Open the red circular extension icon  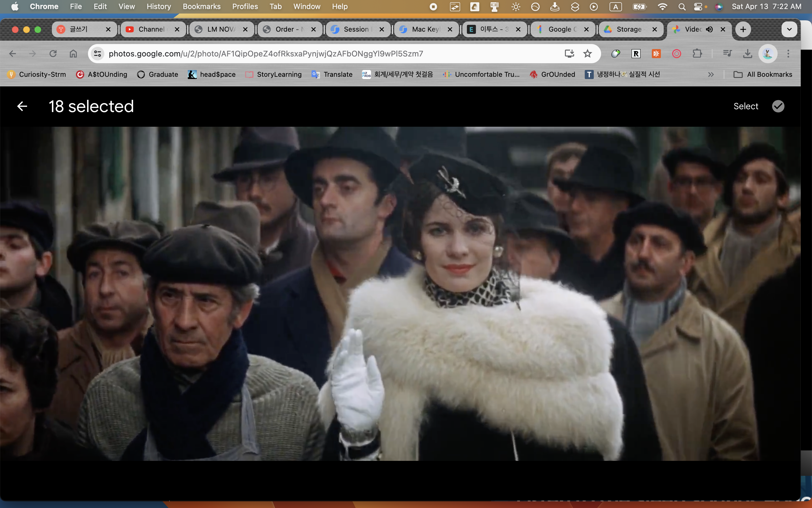676,53
